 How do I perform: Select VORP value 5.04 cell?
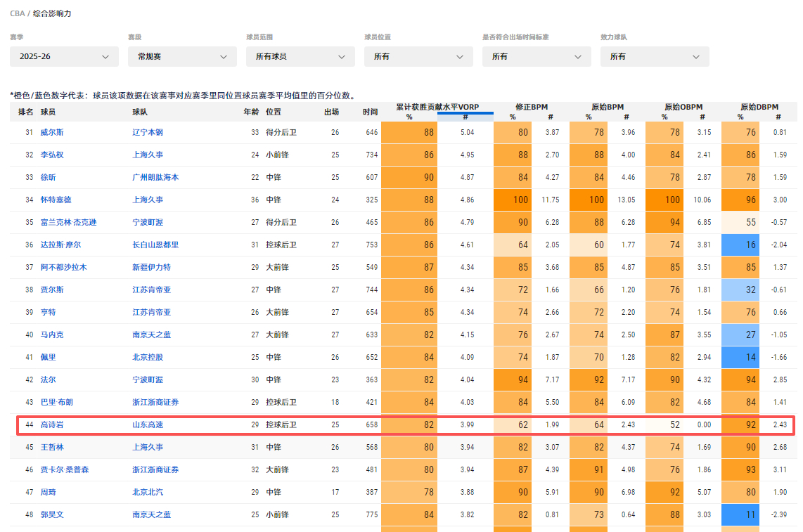tap(467, 132)
